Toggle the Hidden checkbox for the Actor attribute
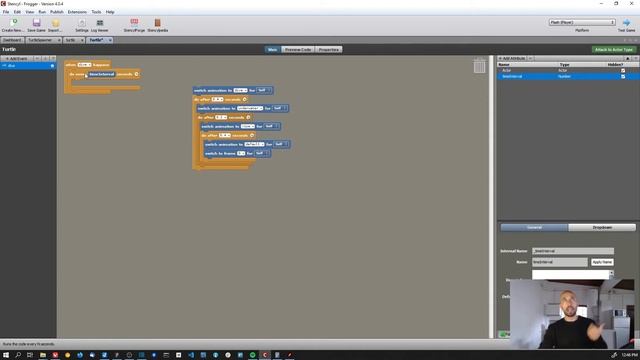 pyautogui.click(x=623, y=71)
